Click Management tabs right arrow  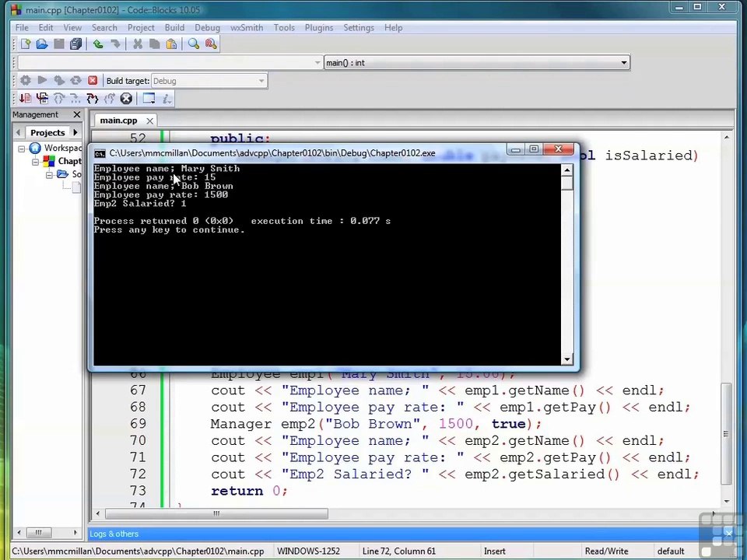click(75, 132)
